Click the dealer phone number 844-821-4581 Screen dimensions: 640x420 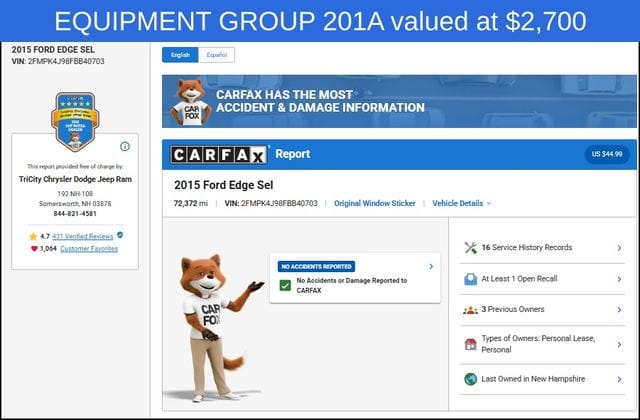point(75,213)
